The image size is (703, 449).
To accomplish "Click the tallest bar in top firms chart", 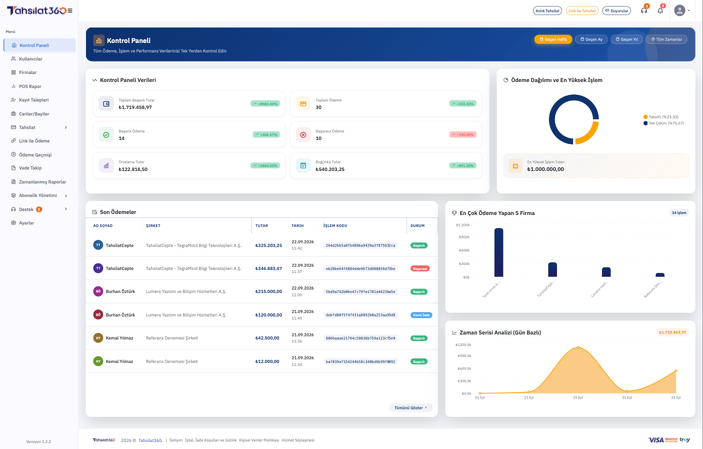I will 499,253.
